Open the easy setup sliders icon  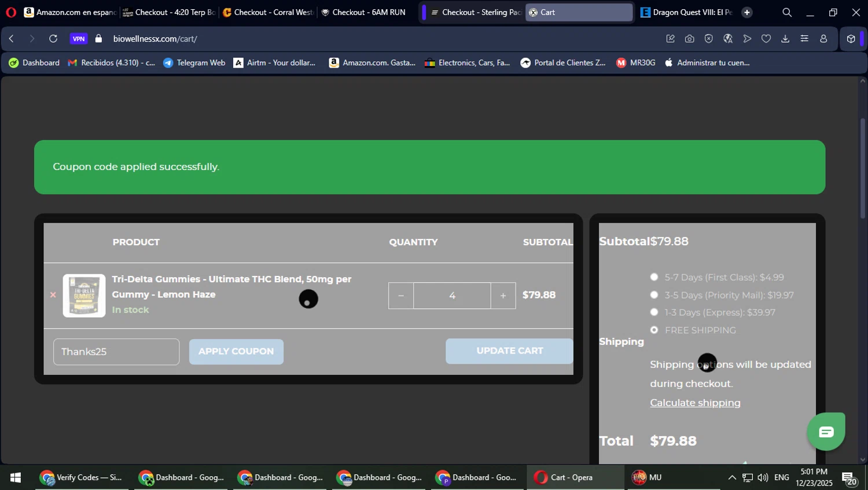pos(804,39)
